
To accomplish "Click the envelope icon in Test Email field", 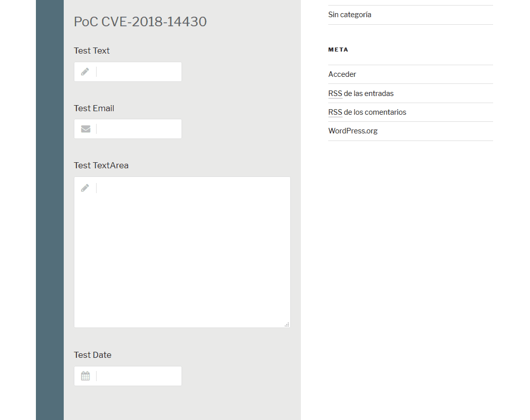I will coord(85,129).
